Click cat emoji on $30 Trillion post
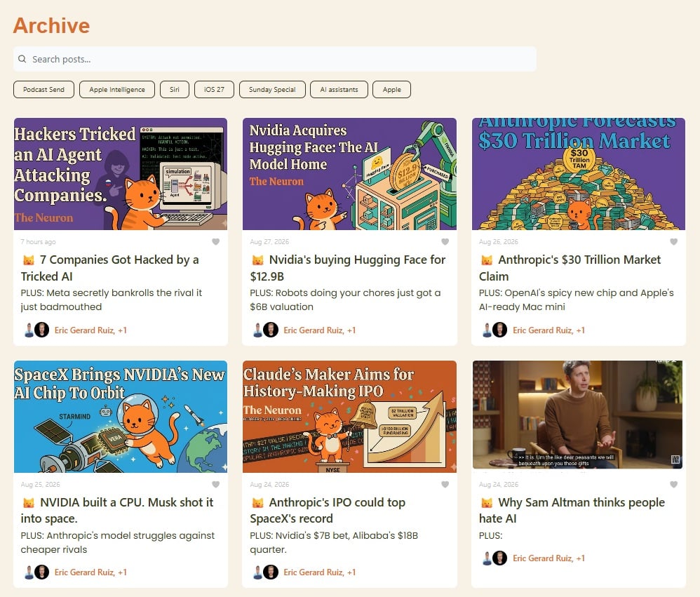 tap(487, 260)
